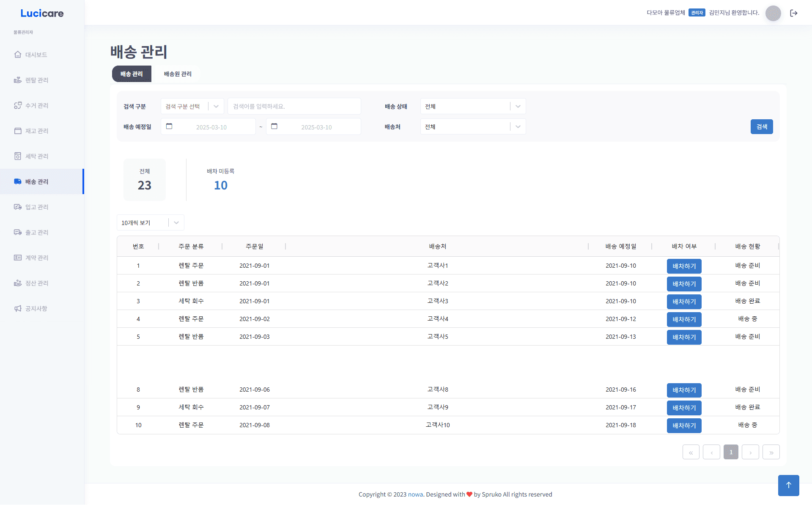Open Notices (공지사항) megaphone icon
The width and height of the screenshot is (812, 505).
click(x=18, y=308)
